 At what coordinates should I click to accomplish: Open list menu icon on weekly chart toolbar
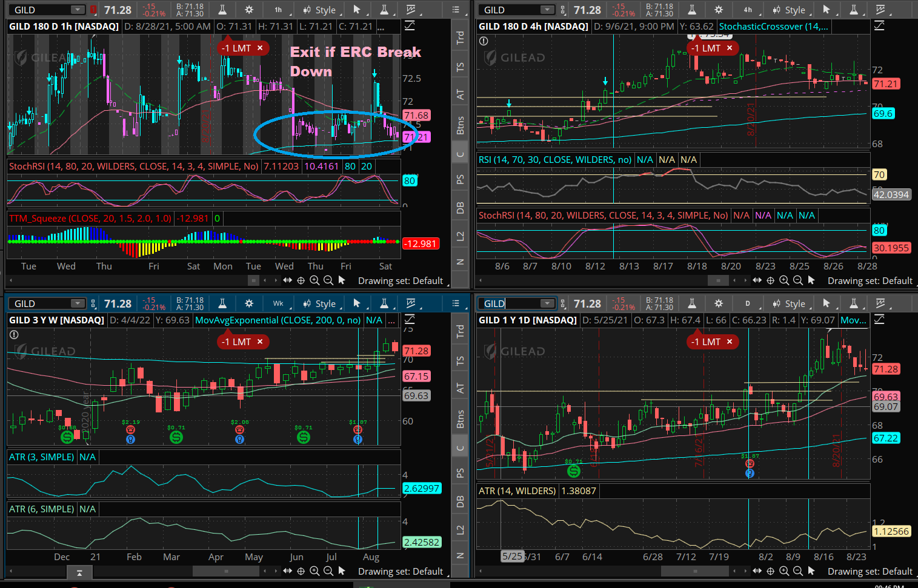click(456, 303)
